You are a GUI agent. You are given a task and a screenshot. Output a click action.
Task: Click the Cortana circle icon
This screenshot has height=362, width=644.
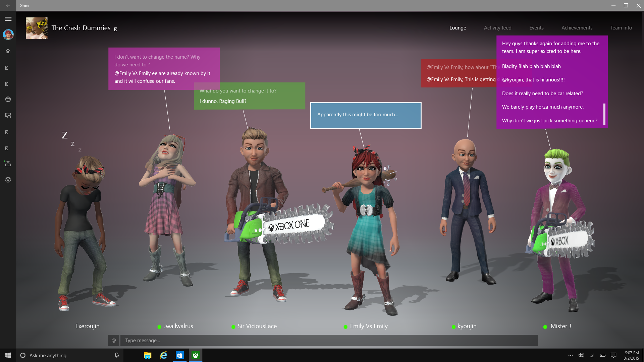point(23,355)
